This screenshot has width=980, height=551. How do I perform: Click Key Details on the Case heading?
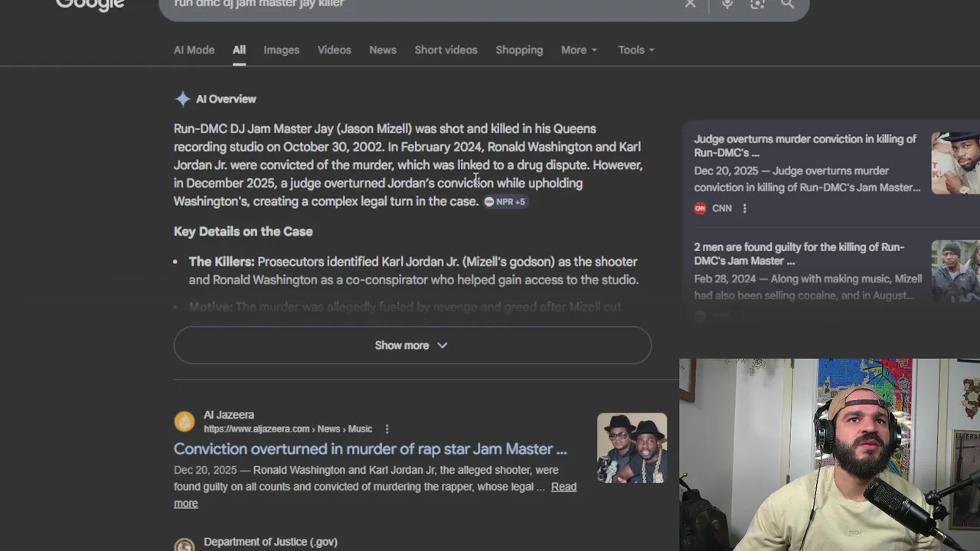point(243,231)
